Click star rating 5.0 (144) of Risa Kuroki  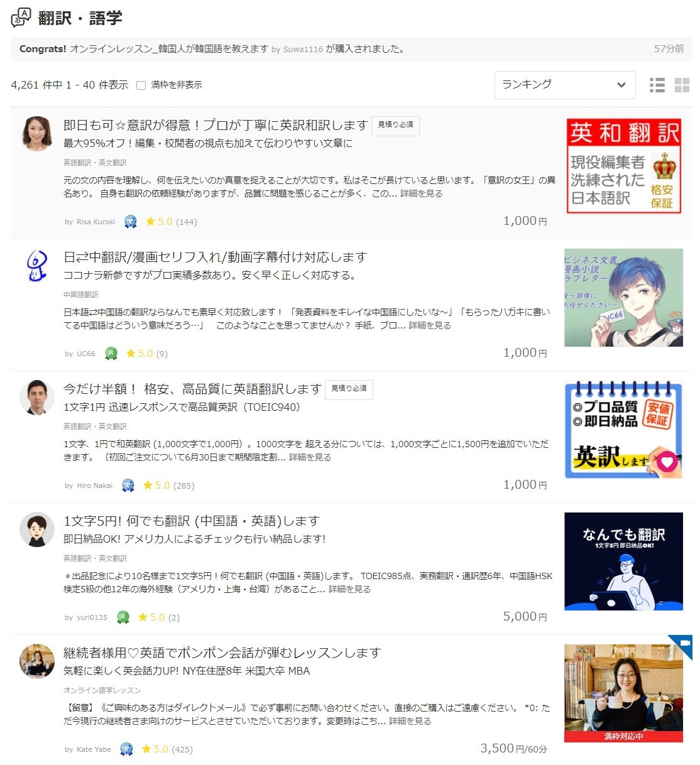click(x=171, y=221)
